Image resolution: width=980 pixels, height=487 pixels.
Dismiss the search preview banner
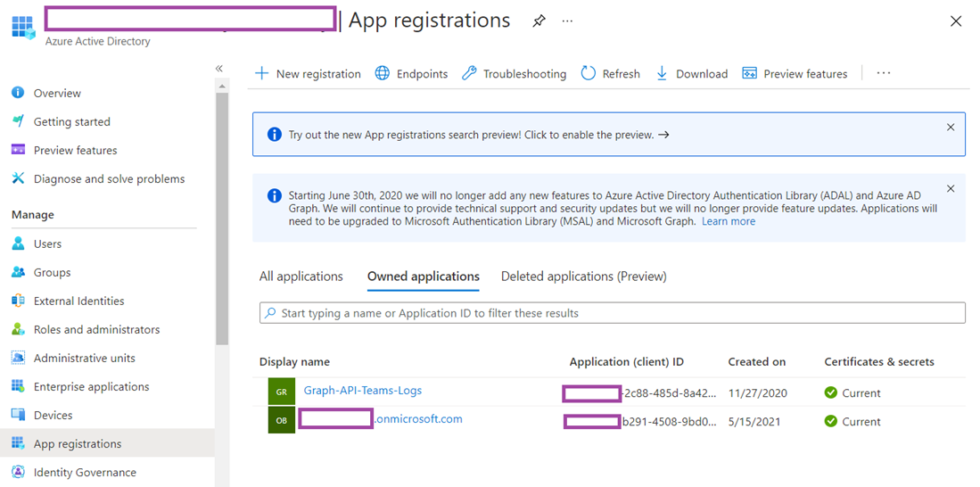[951, 127]
